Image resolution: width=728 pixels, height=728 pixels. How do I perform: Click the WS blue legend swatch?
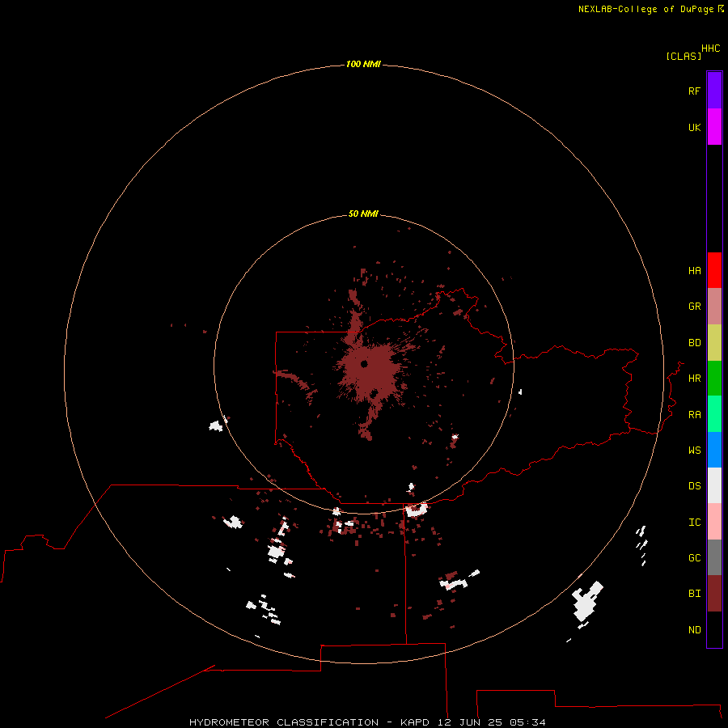[714, 450]
